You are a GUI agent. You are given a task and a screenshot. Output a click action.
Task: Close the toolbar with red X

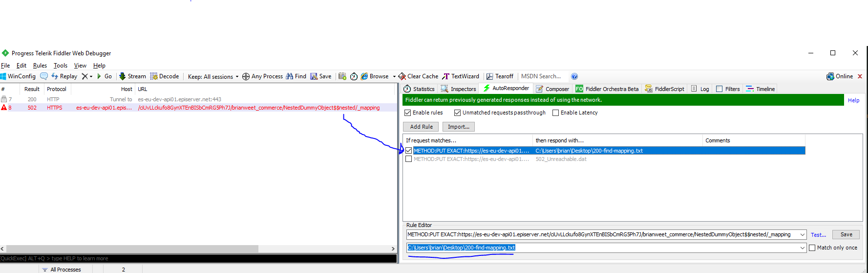pos(860,76)
